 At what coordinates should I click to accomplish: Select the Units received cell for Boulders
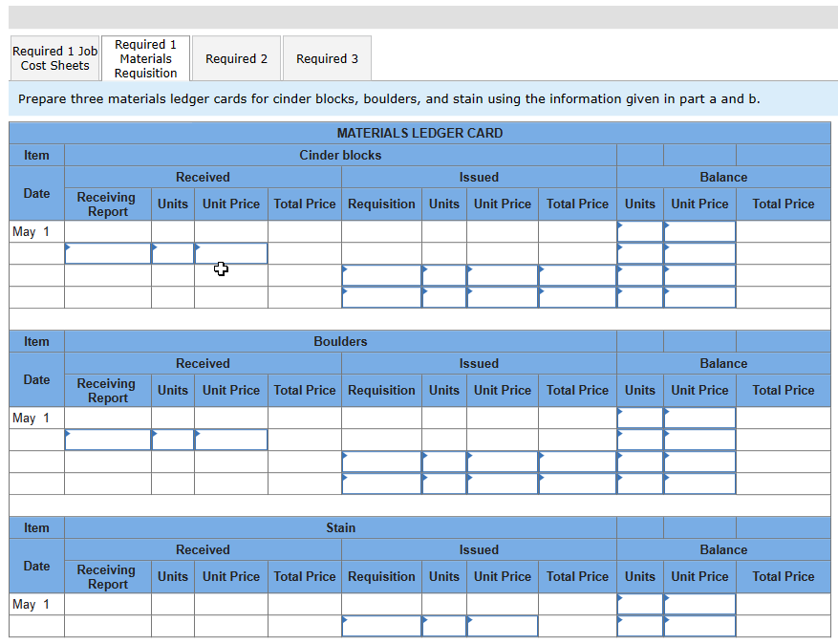click(172, 440)
